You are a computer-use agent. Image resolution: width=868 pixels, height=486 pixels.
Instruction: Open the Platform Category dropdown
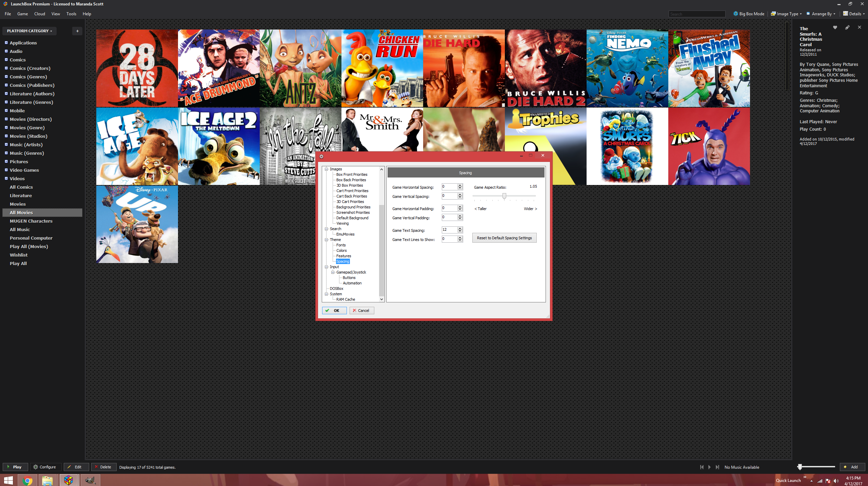coord(29,31)
